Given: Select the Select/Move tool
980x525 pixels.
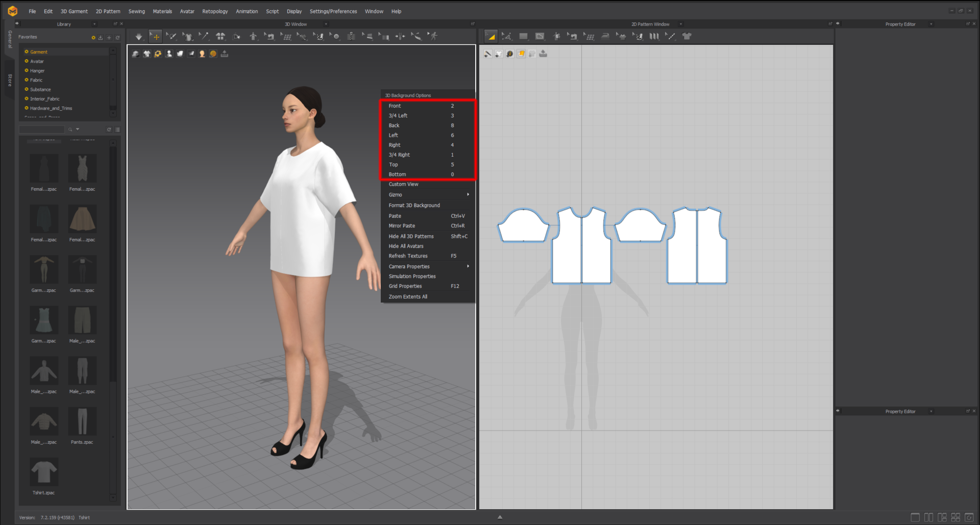Looking at the screenshot, I should coord(155,36).
